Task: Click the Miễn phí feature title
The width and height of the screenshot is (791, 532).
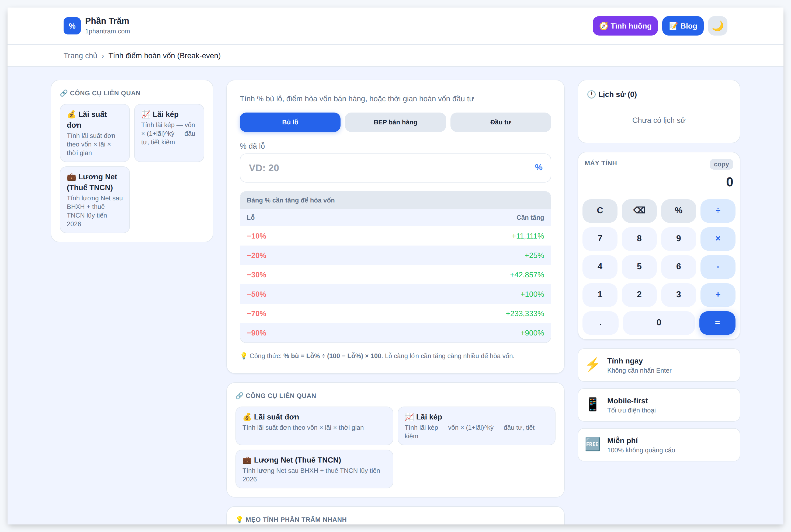Action: [622, 440]
